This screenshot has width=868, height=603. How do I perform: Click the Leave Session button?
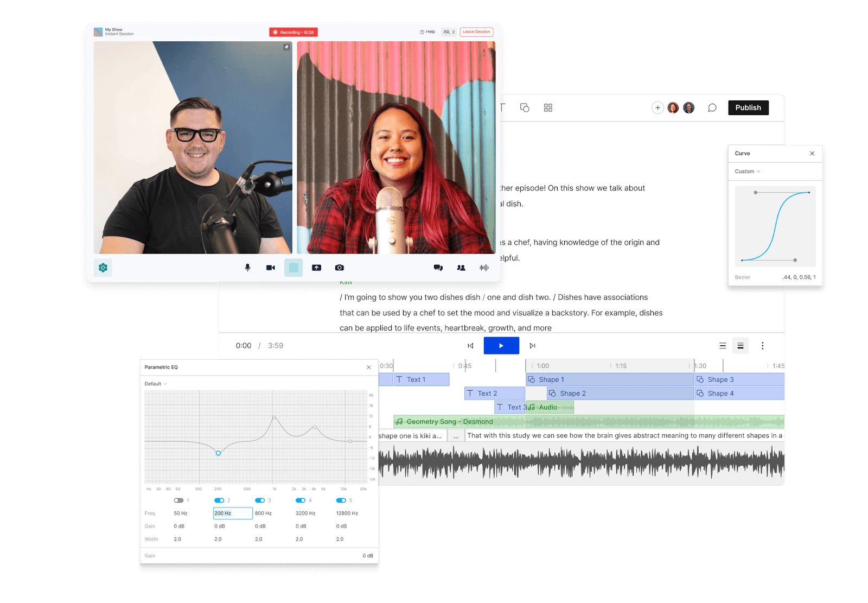[476, 32]
